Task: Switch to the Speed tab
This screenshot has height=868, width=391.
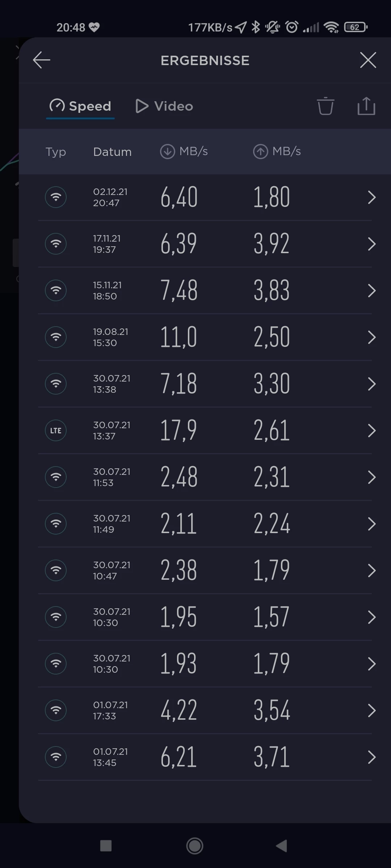Action: pos(80,106)
